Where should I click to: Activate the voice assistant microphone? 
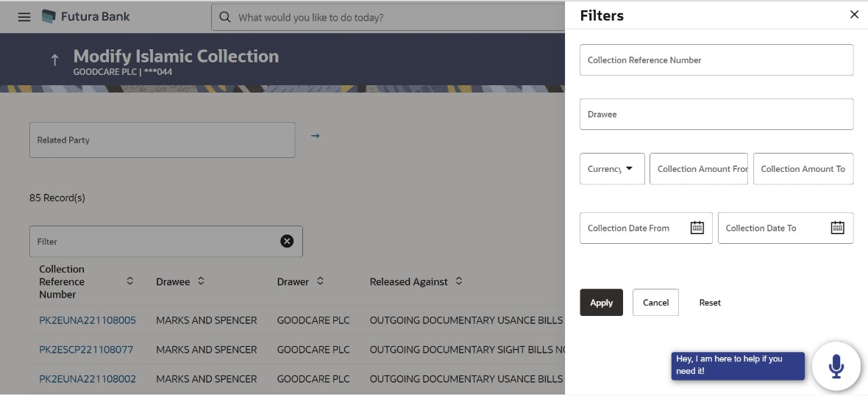tap(836, 366)
